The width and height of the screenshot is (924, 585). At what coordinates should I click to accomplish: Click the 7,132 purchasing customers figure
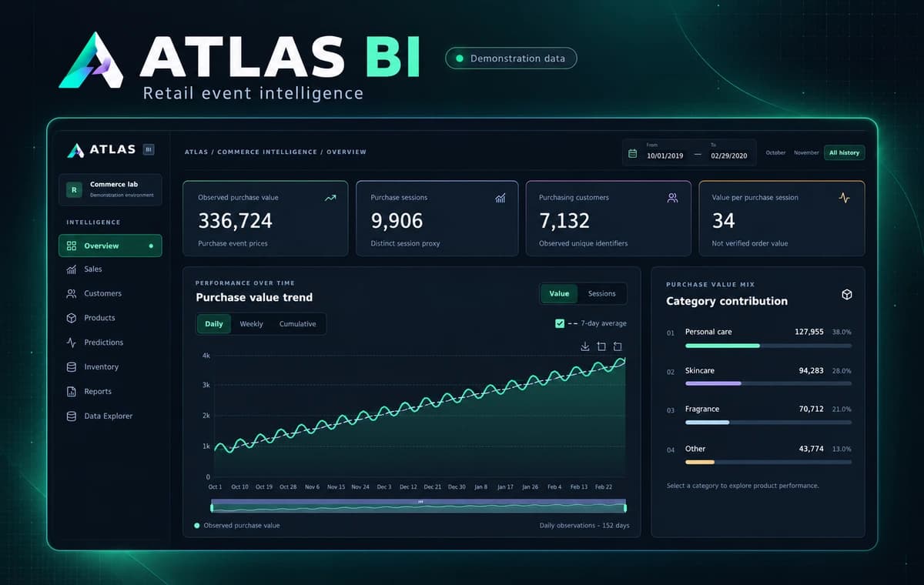coord(564,221)
